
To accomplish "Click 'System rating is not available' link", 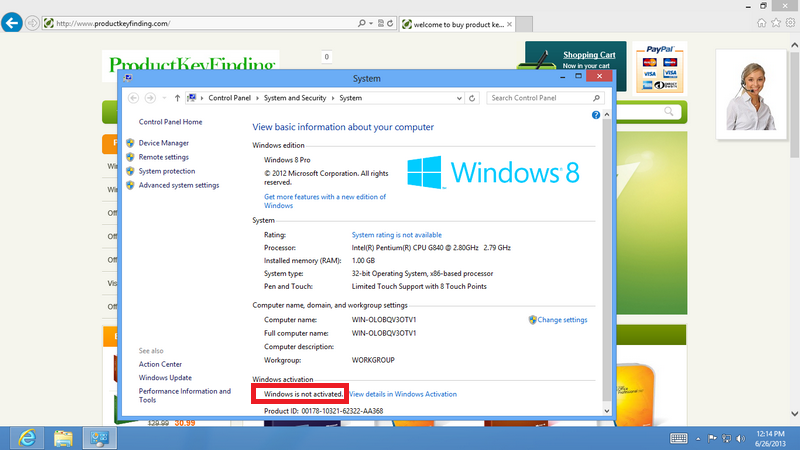I will click(x=396, y=235).
